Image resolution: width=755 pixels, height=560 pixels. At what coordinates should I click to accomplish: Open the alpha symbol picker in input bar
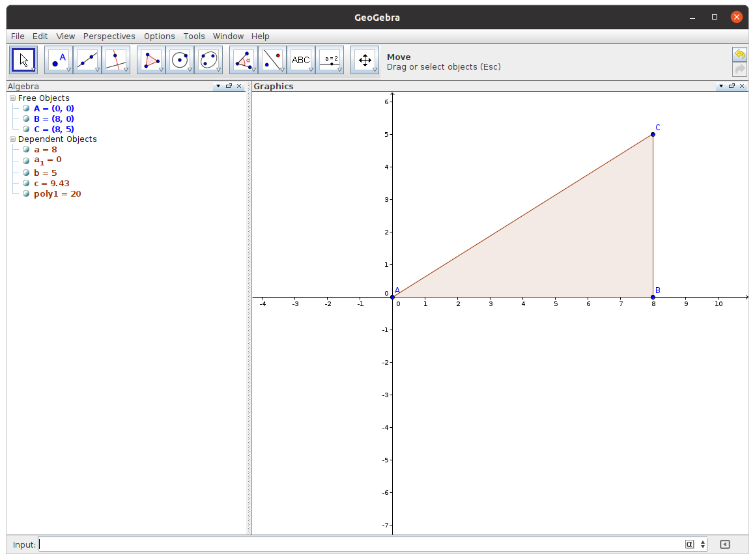tap(689, 544)
